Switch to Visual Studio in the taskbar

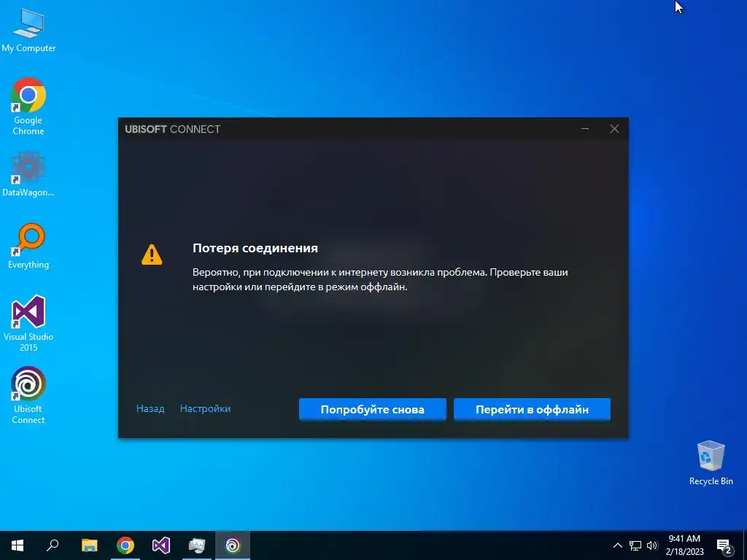[161, 545]
